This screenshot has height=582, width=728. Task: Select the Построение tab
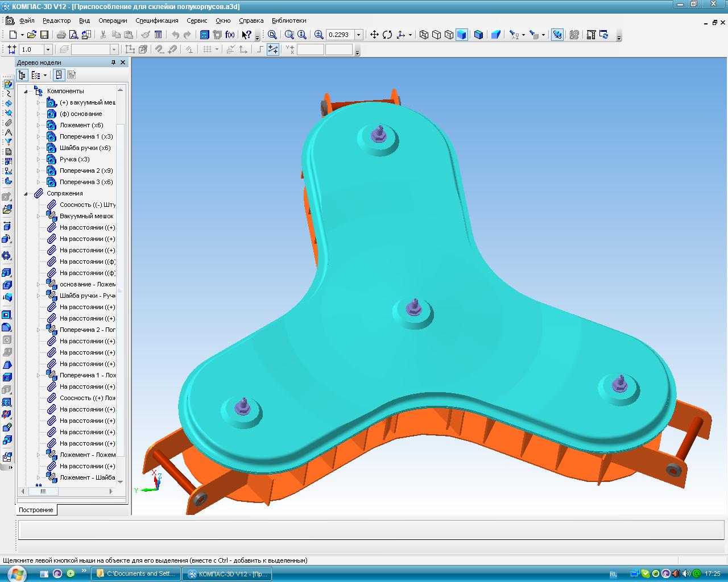pos(36,510)
